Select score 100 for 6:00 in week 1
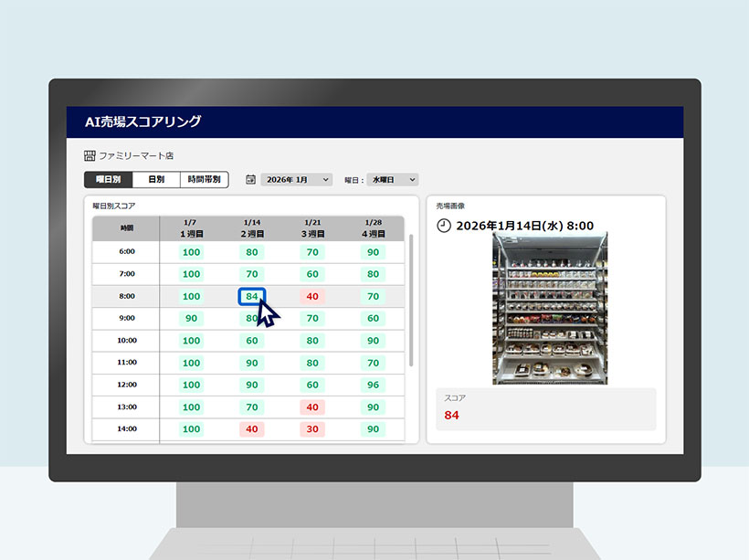 tap(190, 251)
